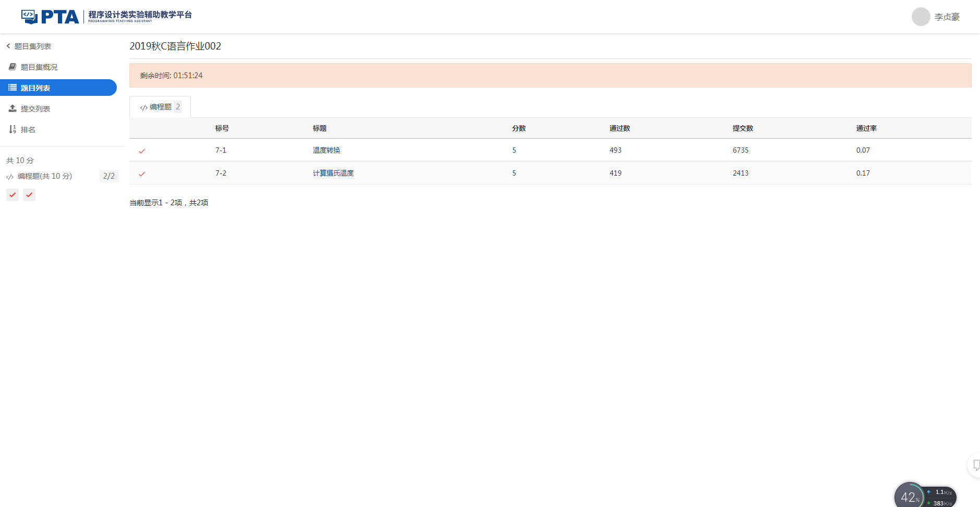Click the pass rate 0.07
Viewport: 980px width, 507px height.
click(x=863, y=150)
